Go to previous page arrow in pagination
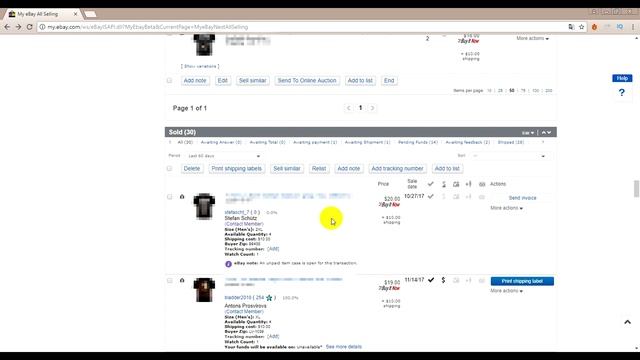Image resolution: width=640 pixels, height=360 pixels. (x=349, y=108)
